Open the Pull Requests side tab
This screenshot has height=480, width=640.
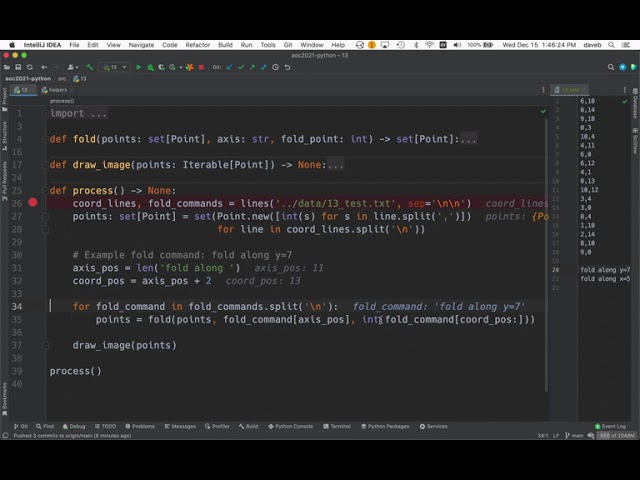pyautogui.click(x=4, y=180)
